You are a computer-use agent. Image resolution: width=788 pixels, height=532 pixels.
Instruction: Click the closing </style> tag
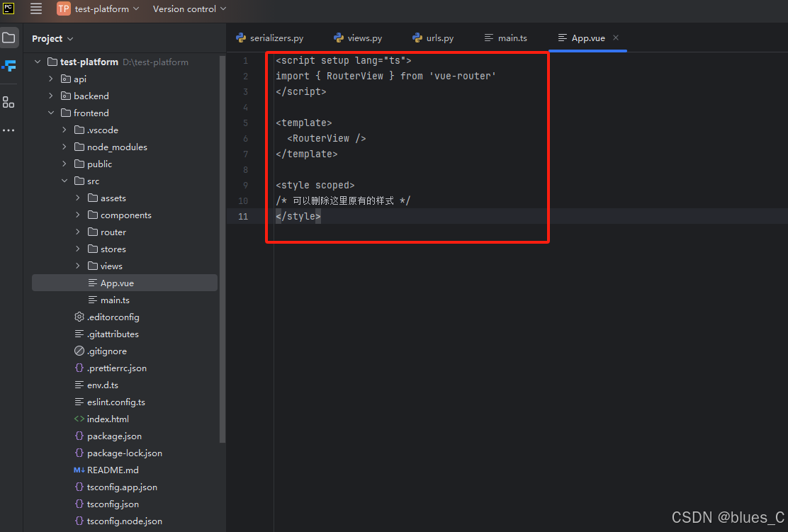coord(298,216)
